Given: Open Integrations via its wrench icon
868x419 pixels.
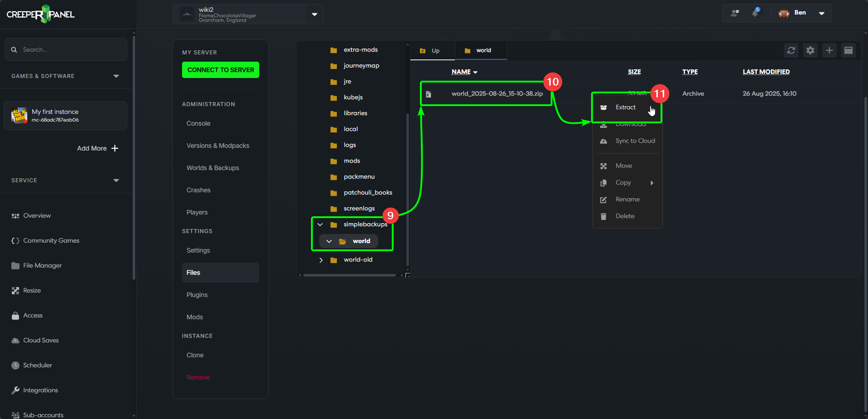Looking at the screenshot, I should click(15, 390).
